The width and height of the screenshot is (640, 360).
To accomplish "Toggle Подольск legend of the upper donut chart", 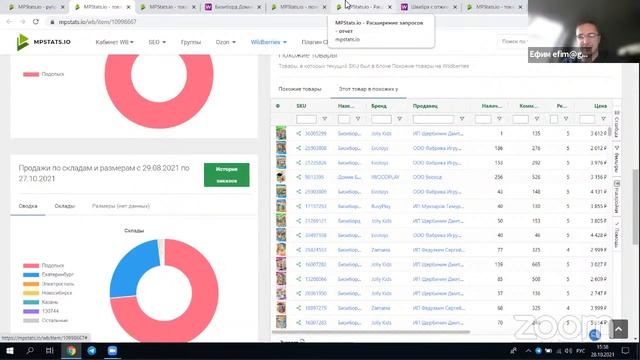I will click(44, 74).
